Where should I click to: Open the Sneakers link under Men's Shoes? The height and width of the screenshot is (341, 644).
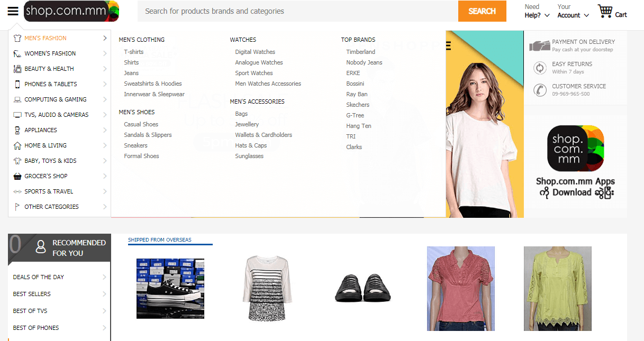point(135,145)
